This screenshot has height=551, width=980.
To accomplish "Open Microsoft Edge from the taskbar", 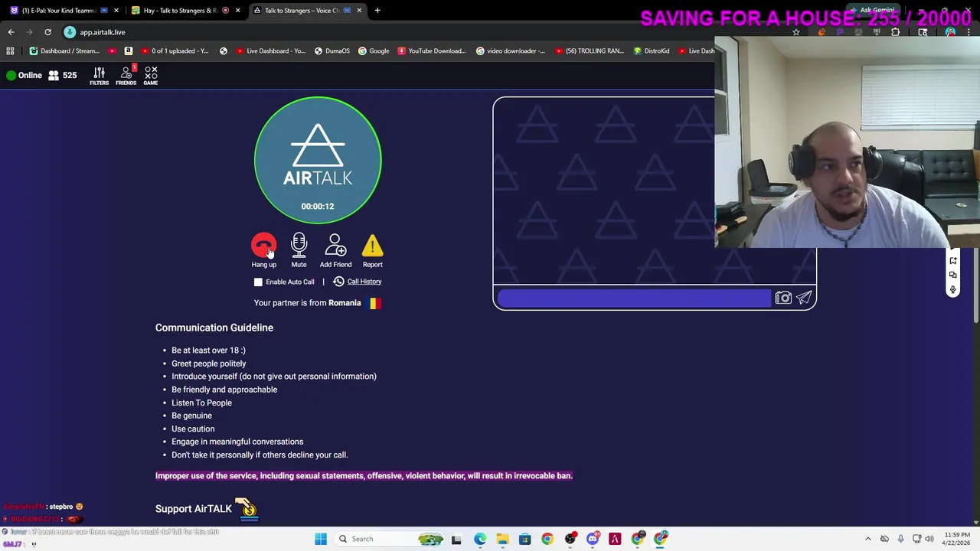I will point(479,539).
